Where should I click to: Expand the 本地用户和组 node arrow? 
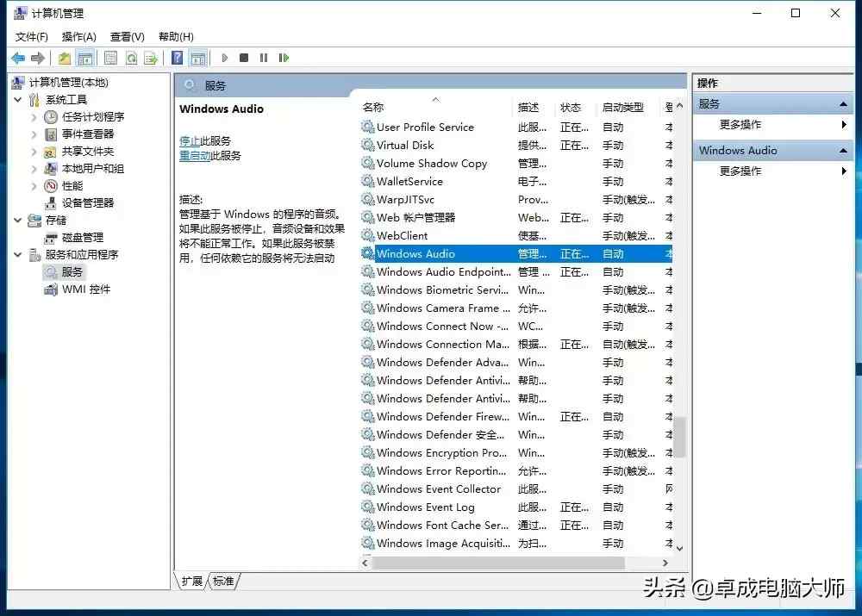coord(34,169)
